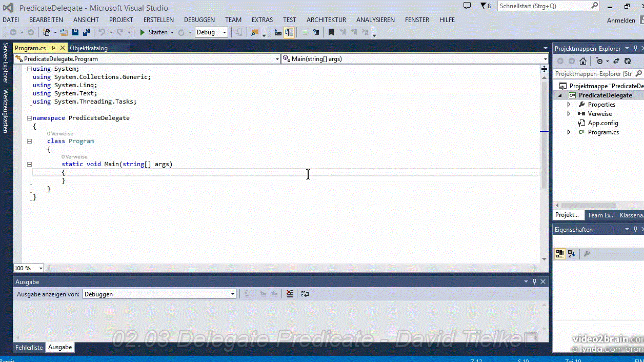The image size is (644, 362).
Task: Open the TEAM menu
Action: (x=233, y=20)
